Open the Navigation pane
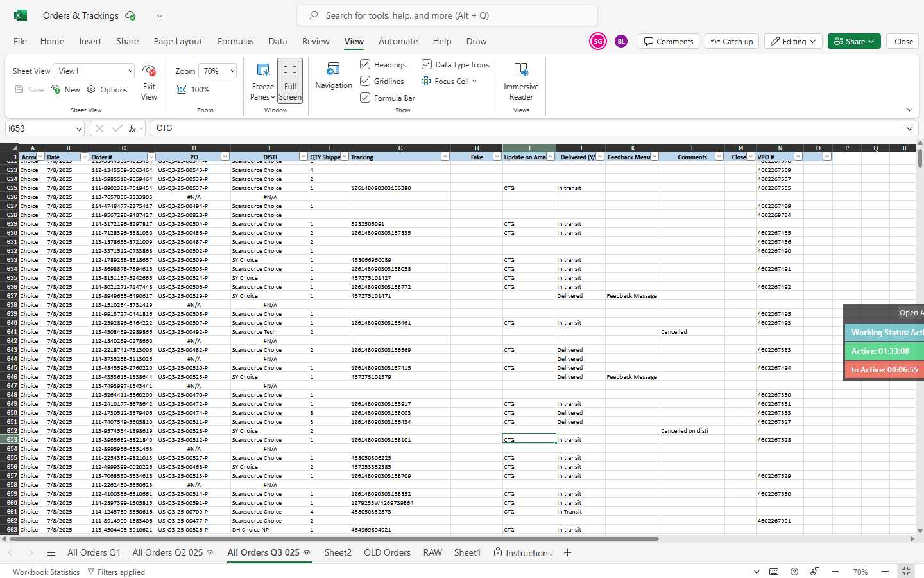This screenshot has height=578, width=924. pos(334,76)
